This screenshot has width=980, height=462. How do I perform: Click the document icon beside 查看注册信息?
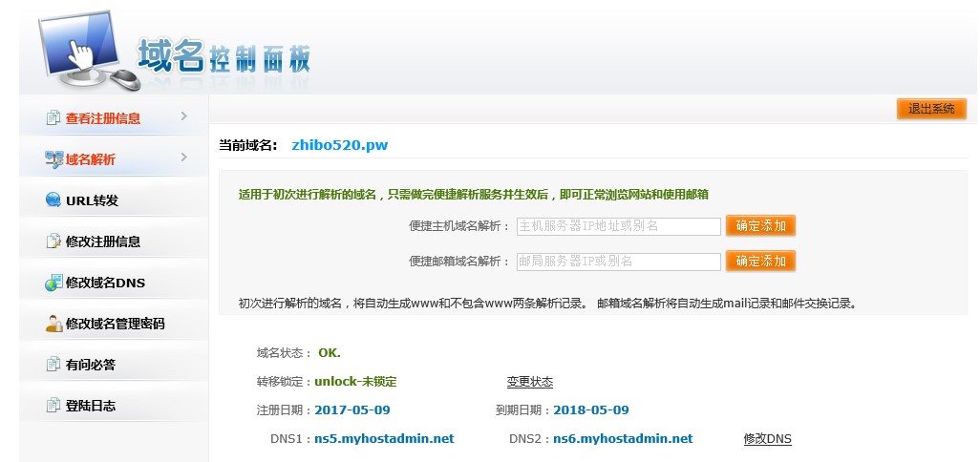[53, 118]
